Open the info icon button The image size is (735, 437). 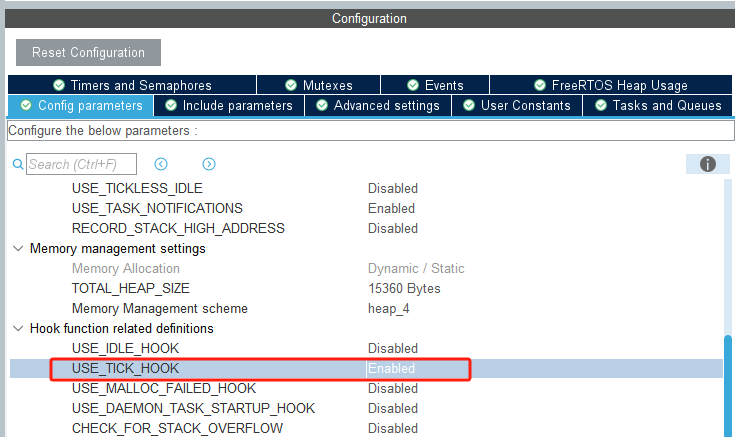click(x=708, y=164)
